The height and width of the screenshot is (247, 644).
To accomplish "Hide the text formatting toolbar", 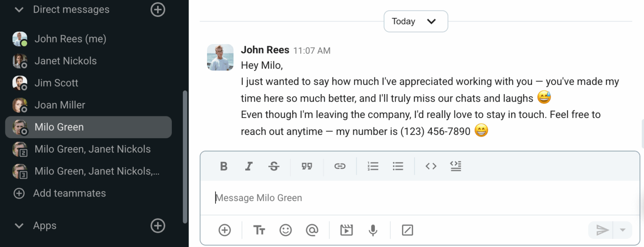I will click(x=259, y=230).
